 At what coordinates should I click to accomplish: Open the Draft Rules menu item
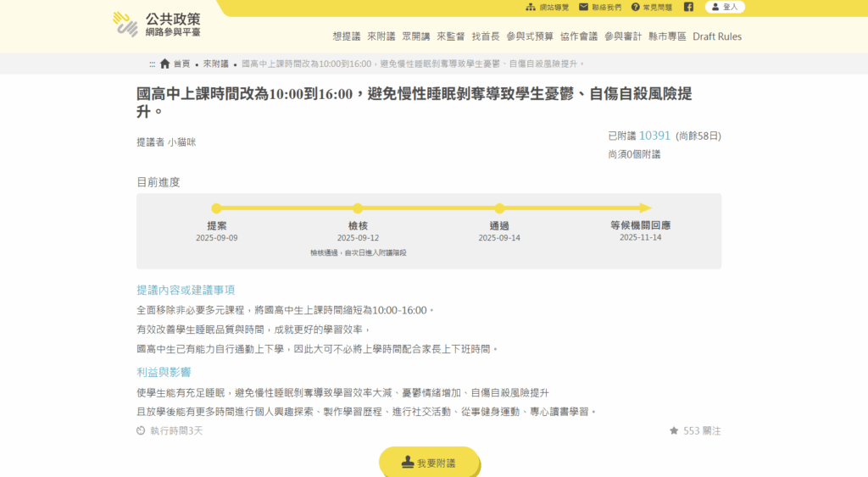[717, 36]
